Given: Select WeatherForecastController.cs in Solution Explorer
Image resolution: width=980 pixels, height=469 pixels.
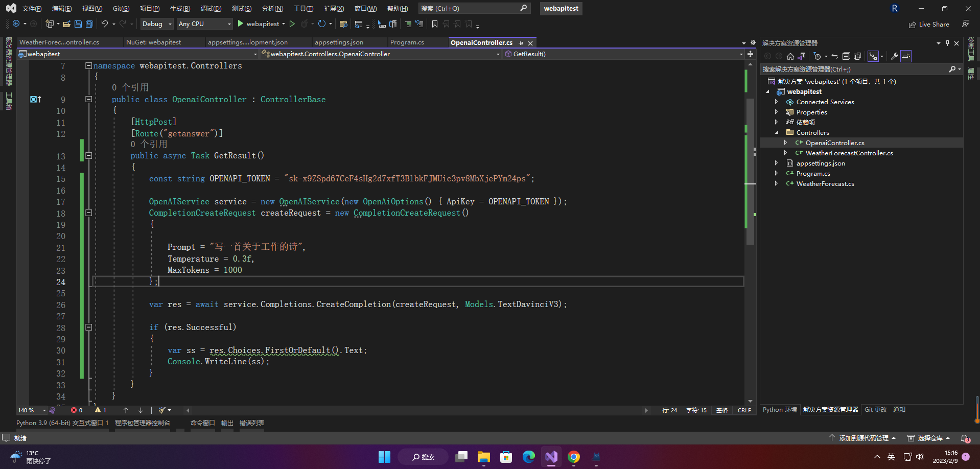Looking at the screenshot, I should pos(849,153).
